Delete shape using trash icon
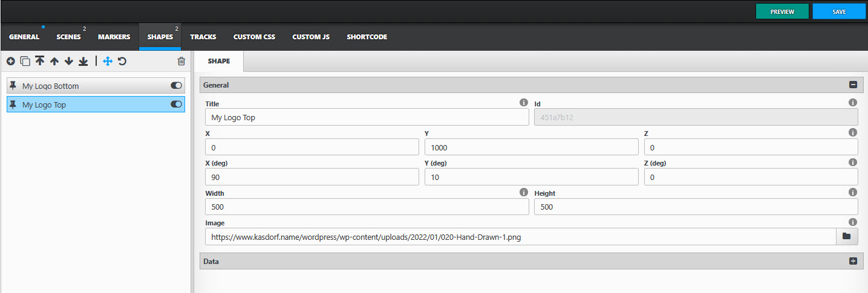The height and width of the screenshot is (293, 868). (x=181, y=61)
